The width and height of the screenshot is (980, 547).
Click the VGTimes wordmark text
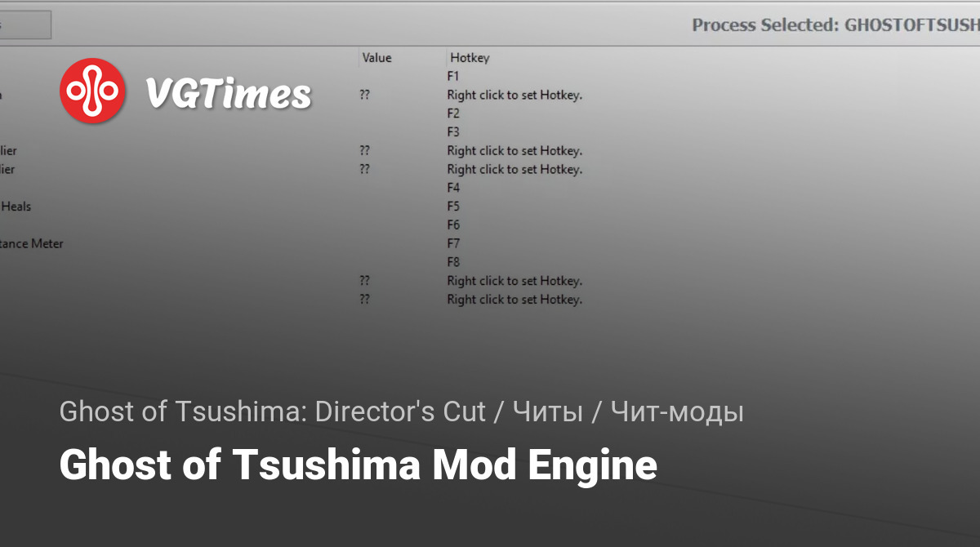[x=228, y=93]
